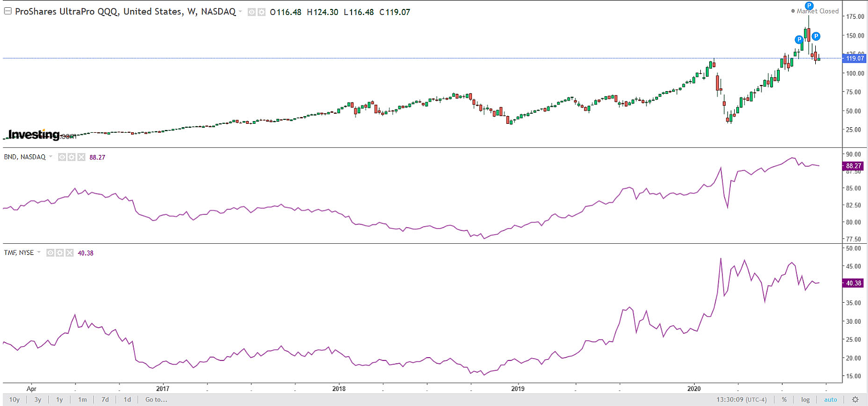Image resolution: width=868 pixels, height=406 pixels.
Task: Click the low value L116.48
Action: (x=359, y=12)
